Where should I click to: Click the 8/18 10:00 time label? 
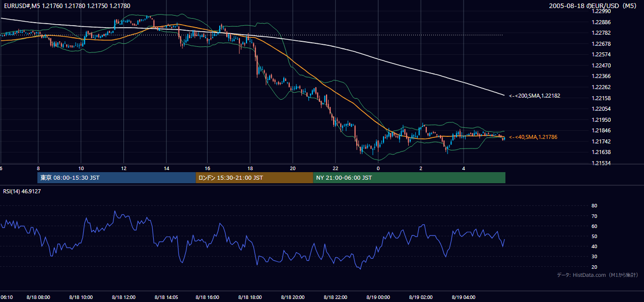pyautogui.click(x=81, y=297)
